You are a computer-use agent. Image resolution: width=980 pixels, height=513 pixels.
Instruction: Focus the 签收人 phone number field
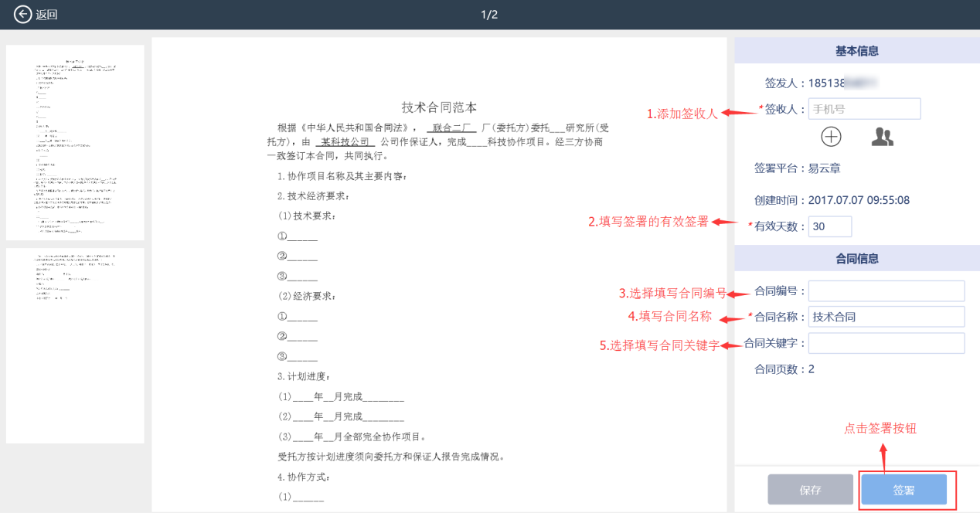pyautogui.click(x=864, y=109)
